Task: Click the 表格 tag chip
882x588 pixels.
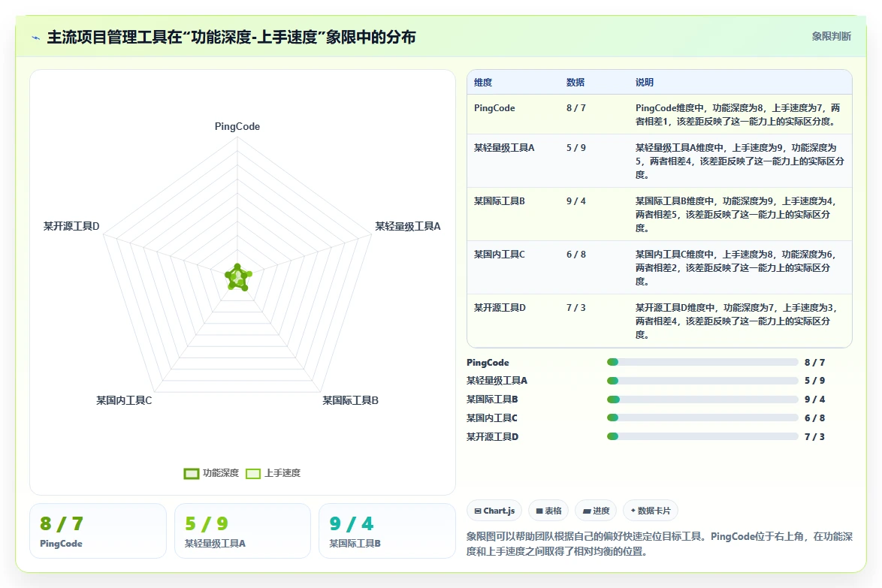Action: pos(548,511)
